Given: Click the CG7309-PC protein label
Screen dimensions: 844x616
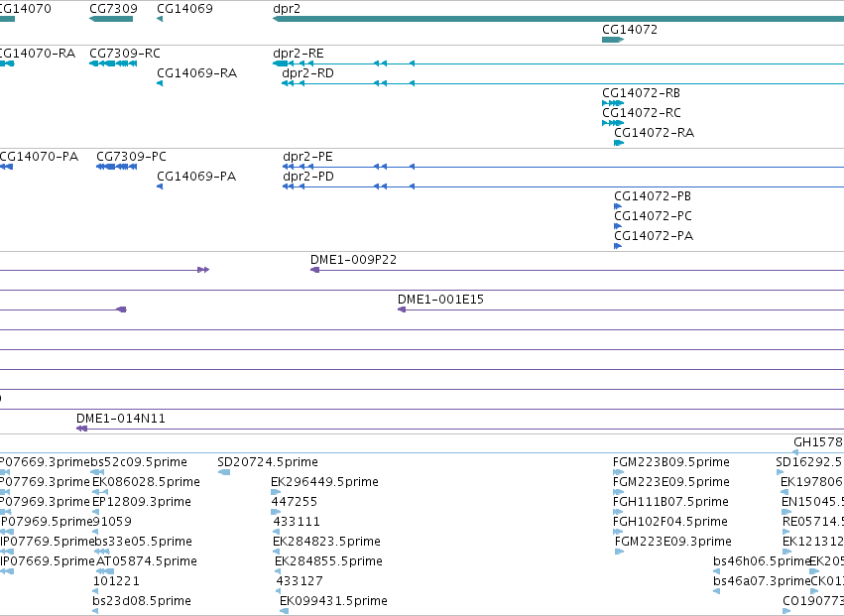Looking at the screenshot, I should 131,157.
